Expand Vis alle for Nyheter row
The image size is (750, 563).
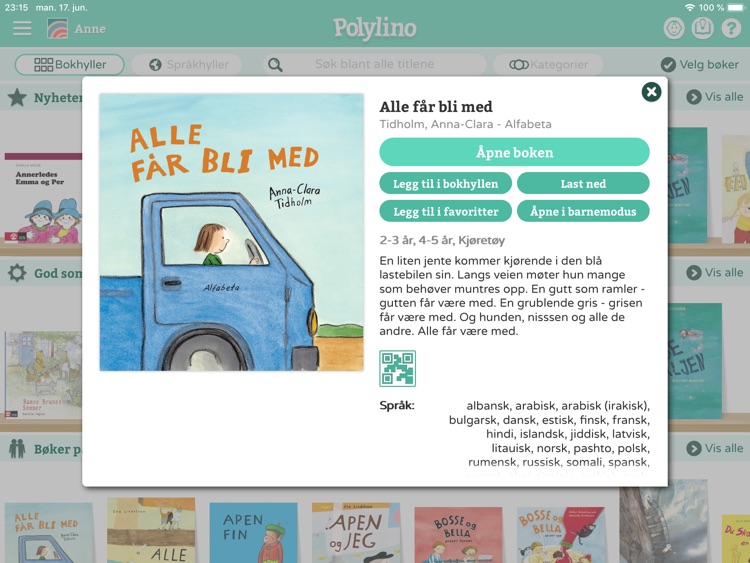pyautogui.click(x=715, y=97)
